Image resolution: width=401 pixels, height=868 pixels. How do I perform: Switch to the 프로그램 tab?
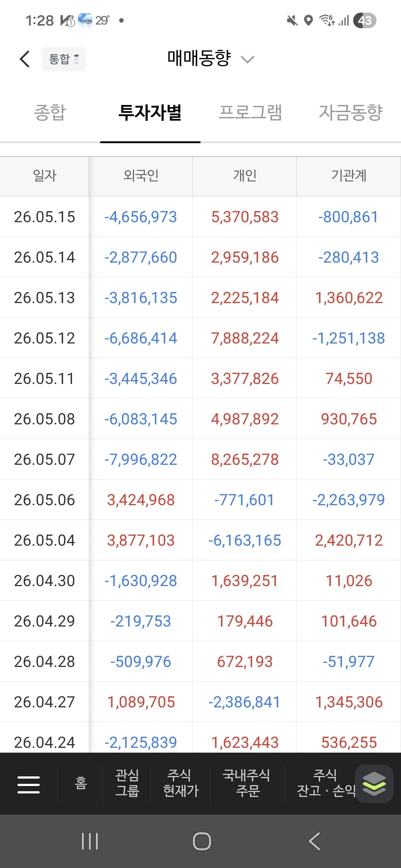pyautogui.click(x=251, y=112)
